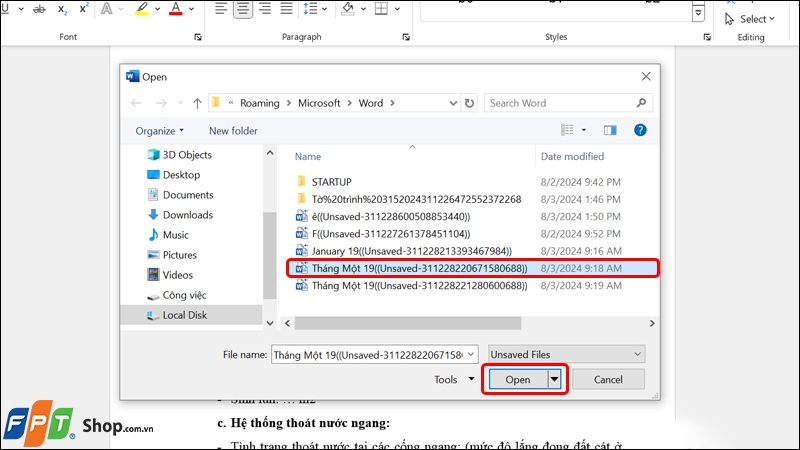Go forward in Open dialog navigation

(x=161, y=103)
